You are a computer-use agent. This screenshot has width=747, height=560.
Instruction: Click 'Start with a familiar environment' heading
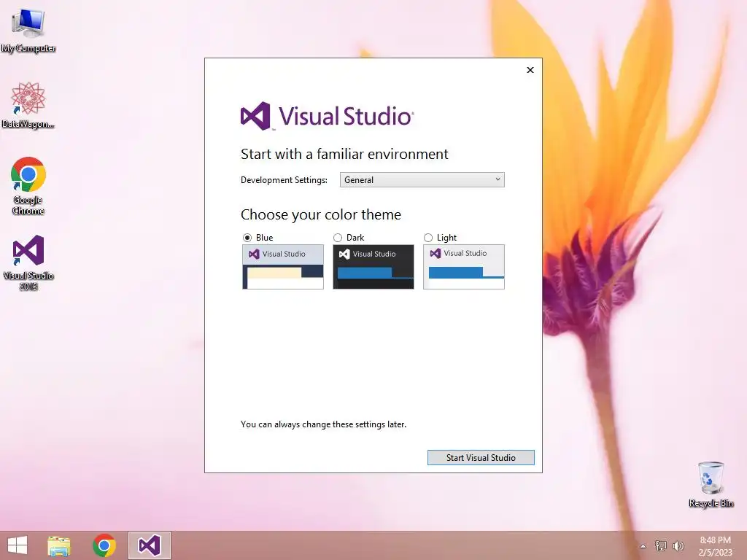click(x=344, y=155)
